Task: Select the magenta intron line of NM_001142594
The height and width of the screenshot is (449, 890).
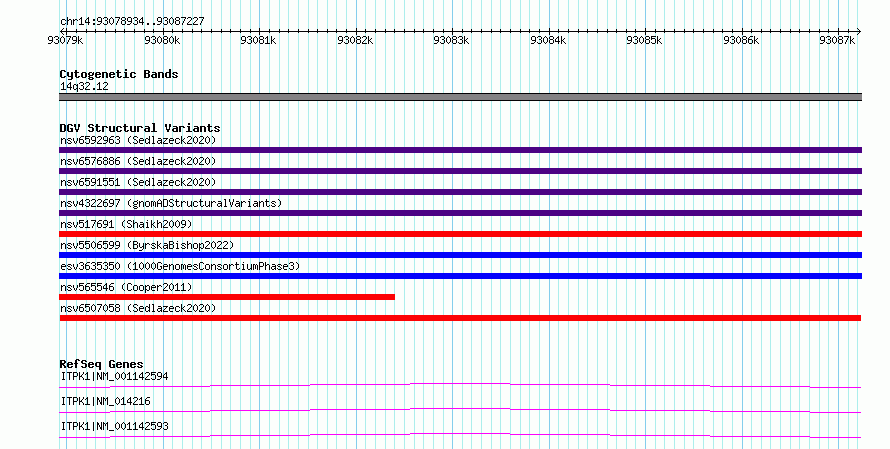Action: tap(460, 385)
